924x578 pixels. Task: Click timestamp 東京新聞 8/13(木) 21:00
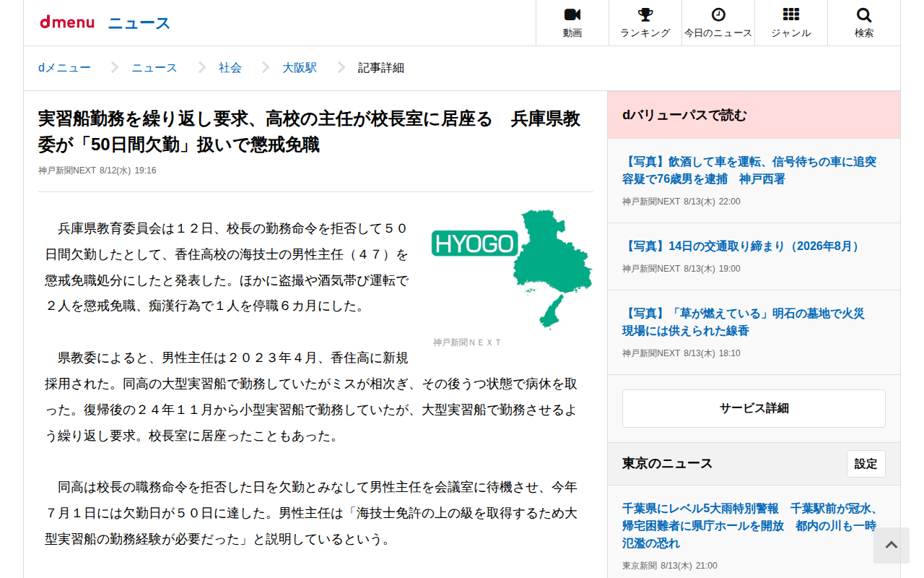[670, 566]
